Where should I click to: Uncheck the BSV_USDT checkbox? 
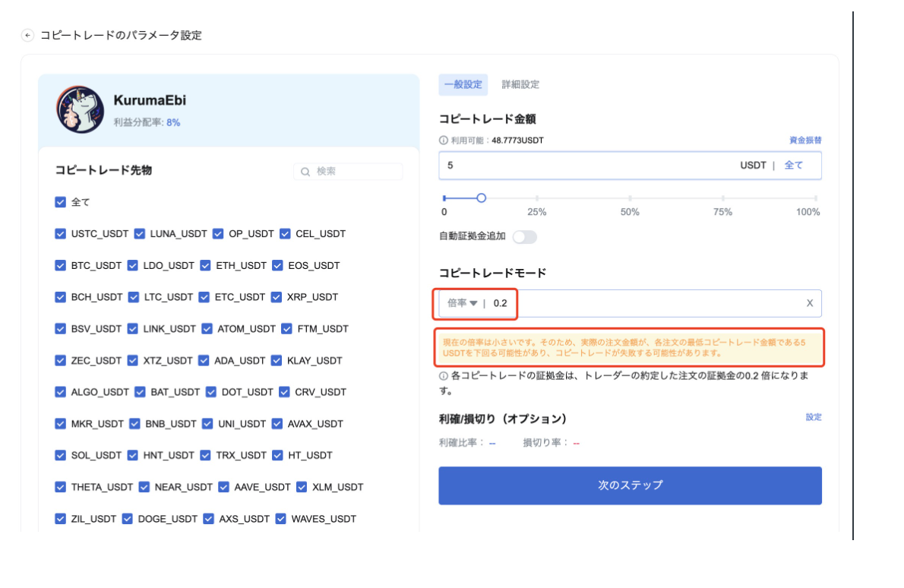pos(60,329)
